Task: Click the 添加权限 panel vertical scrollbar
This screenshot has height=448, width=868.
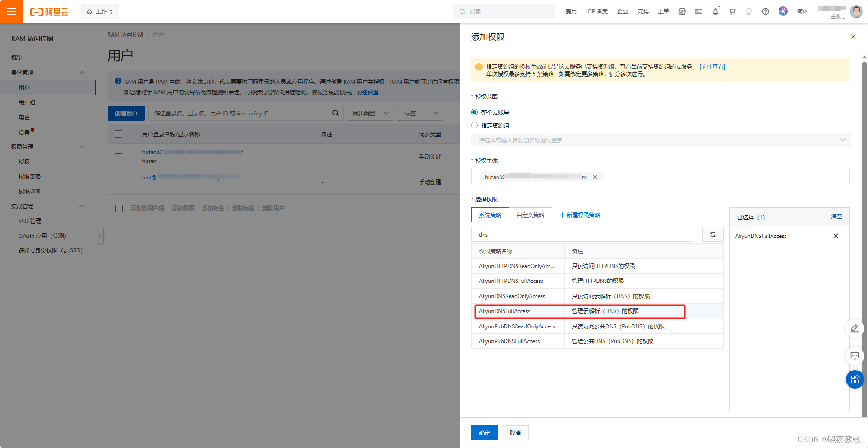Action: point(864,239)
